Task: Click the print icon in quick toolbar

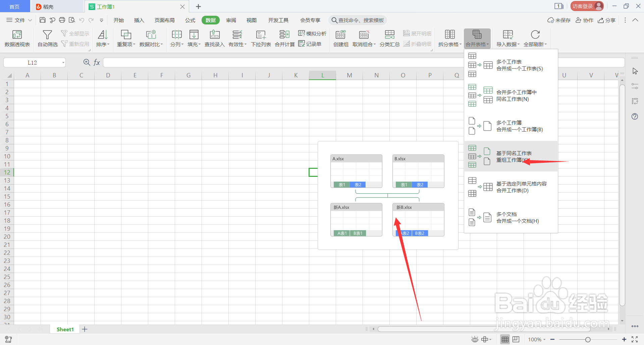Action: pyautogui.click(x=62, y=20)
